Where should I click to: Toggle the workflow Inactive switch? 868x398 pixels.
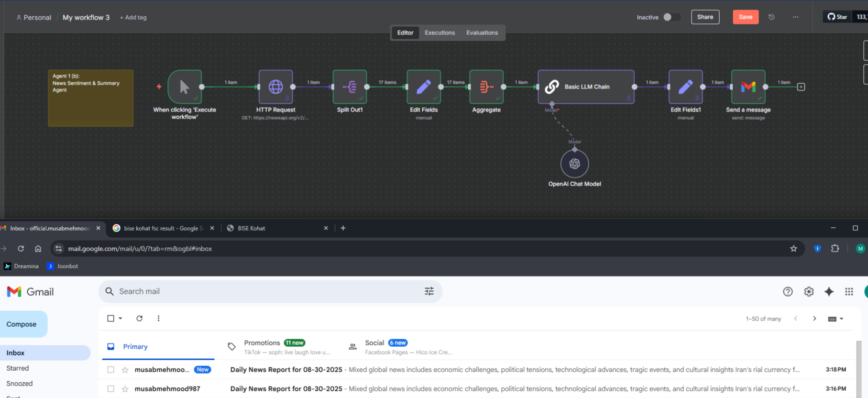pyautogui.click(x=671, y=17)
